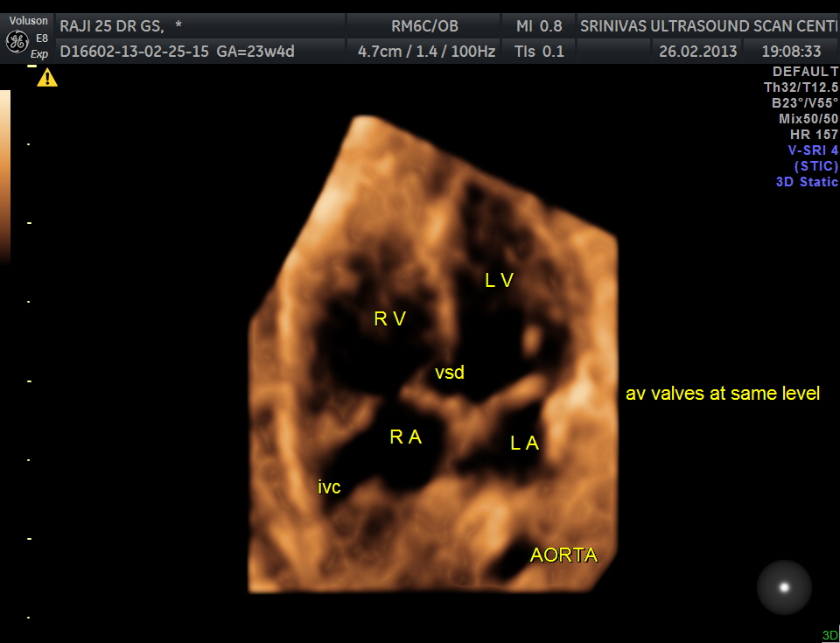Click the 'vsd' annotation label
This screenshot has height=643, width=840.
point(450,373)
